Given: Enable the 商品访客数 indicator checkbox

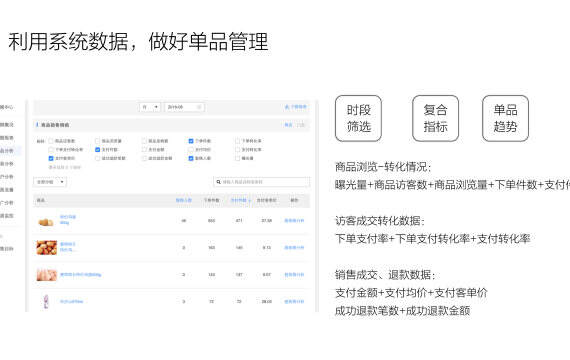Looking at the screenshot, I should [x=51, y=141].
